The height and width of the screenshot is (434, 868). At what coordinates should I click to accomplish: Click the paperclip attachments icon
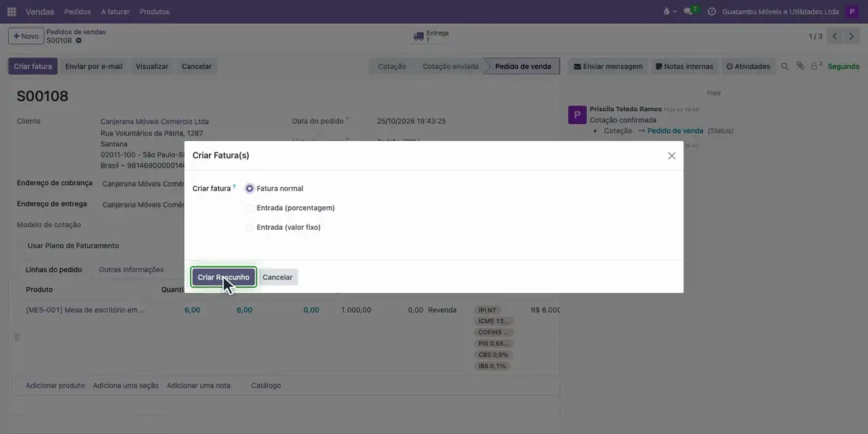coord(800,66)
